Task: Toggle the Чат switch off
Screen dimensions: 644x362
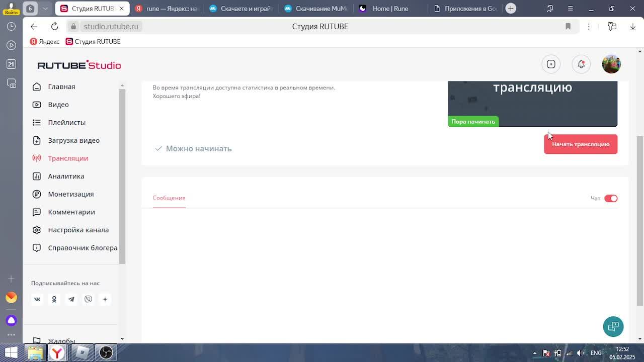Action: click(611, 198)
